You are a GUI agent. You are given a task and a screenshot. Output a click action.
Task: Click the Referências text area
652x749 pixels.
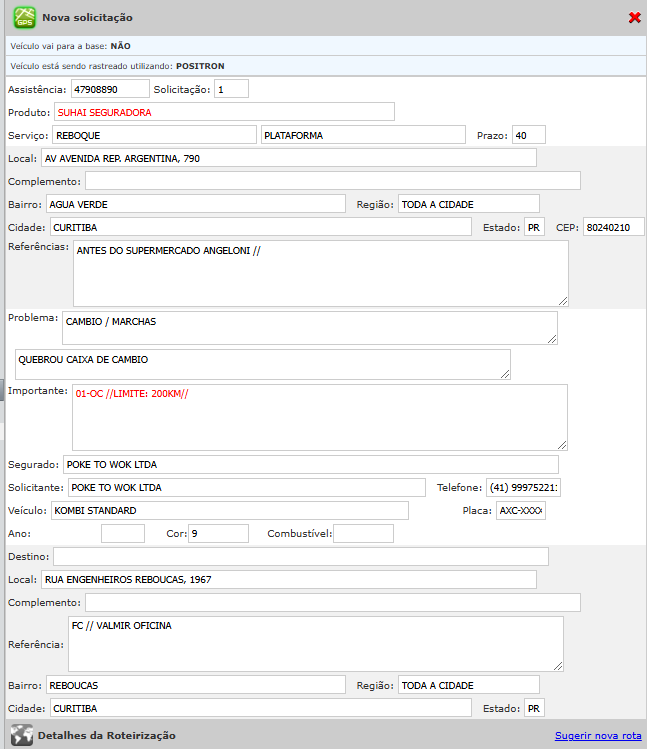(320, 273)
